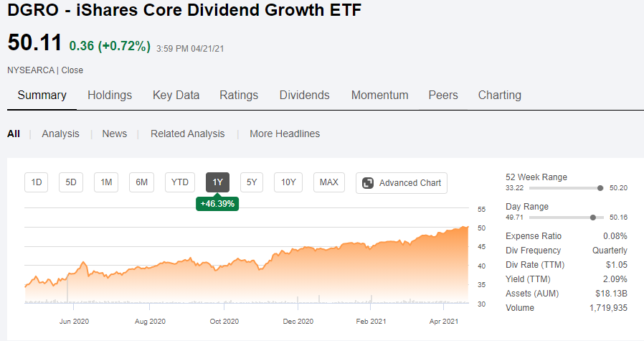Select the 5D chart range
Viewport: 644px width, 341px height.
(71, 182)
